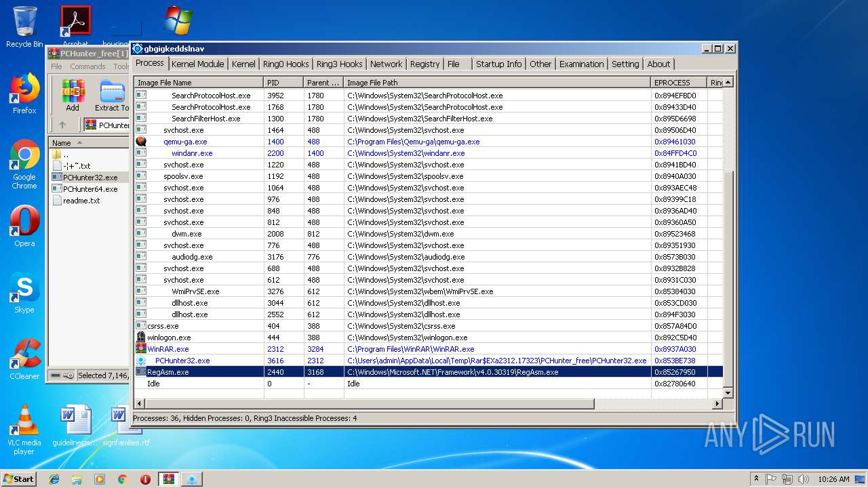Click the WinRAR.exe process icon
The width and height of the screenshot is (868, 488).
[x=141, y=349]
